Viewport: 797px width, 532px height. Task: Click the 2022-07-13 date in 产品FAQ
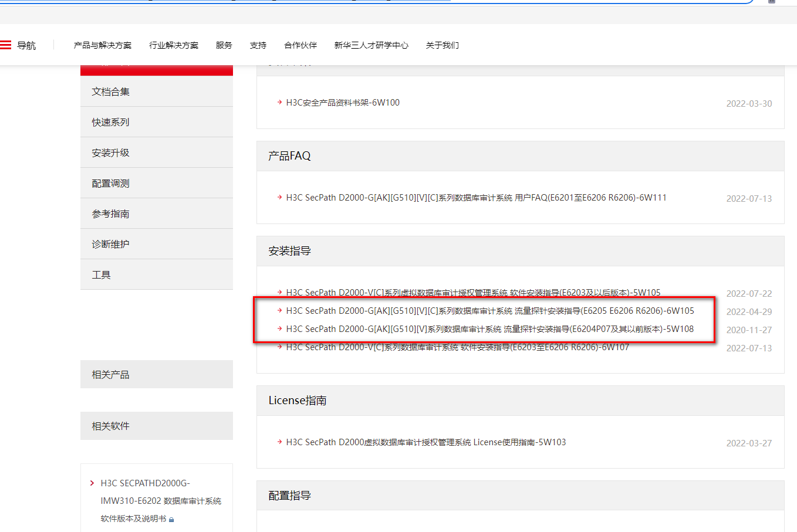[749, 199]
